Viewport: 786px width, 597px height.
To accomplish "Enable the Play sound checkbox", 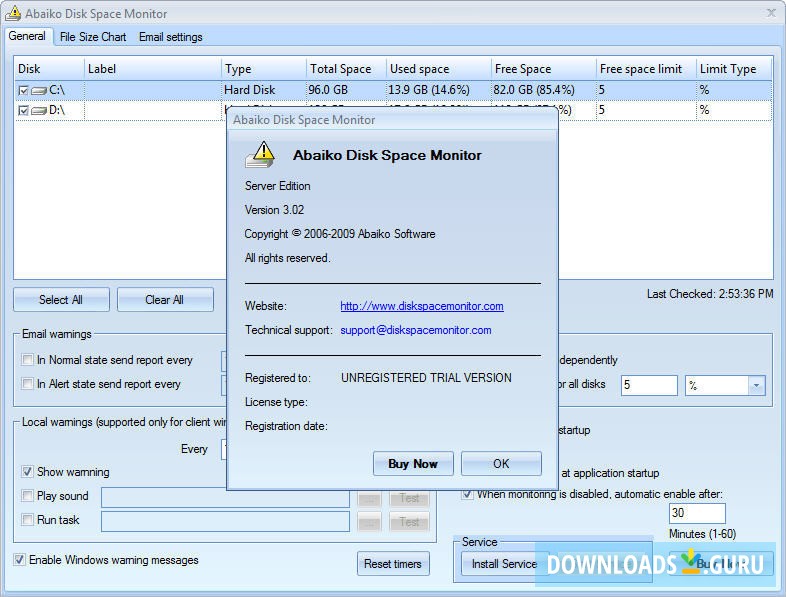I will coord(28,496).
